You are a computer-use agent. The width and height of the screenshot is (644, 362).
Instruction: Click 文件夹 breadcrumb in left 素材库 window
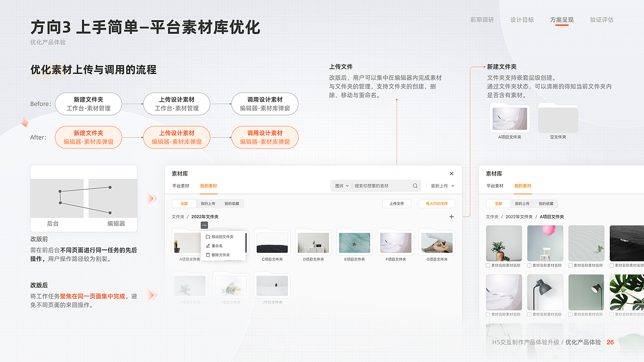178,217
